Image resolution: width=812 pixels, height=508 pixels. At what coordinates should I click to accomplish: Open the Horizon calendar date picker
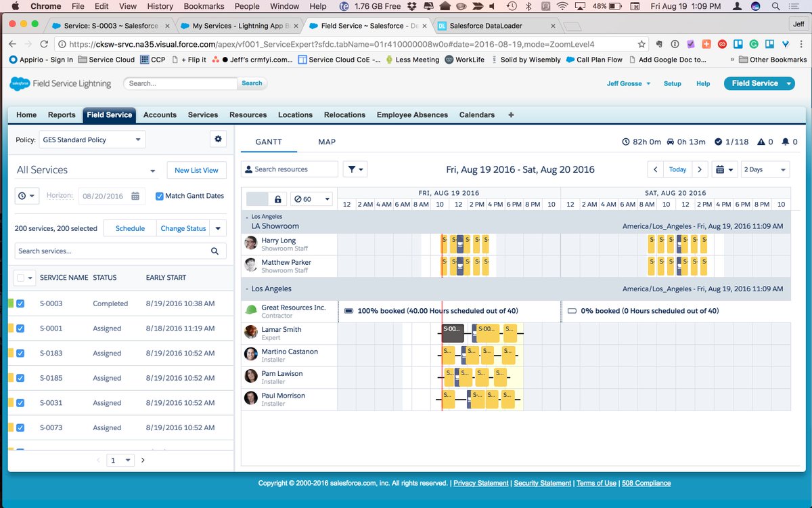[x=135, y=196]
